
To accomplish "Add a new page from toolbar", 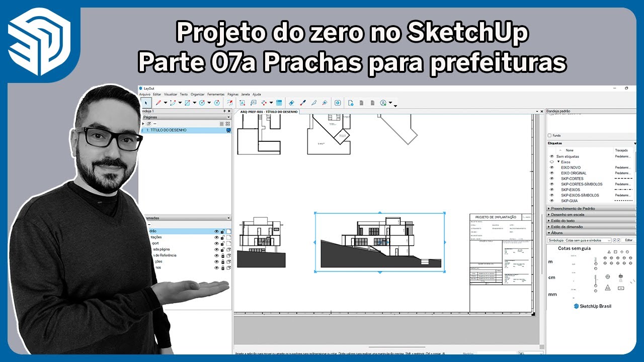I will click(351, 103).
